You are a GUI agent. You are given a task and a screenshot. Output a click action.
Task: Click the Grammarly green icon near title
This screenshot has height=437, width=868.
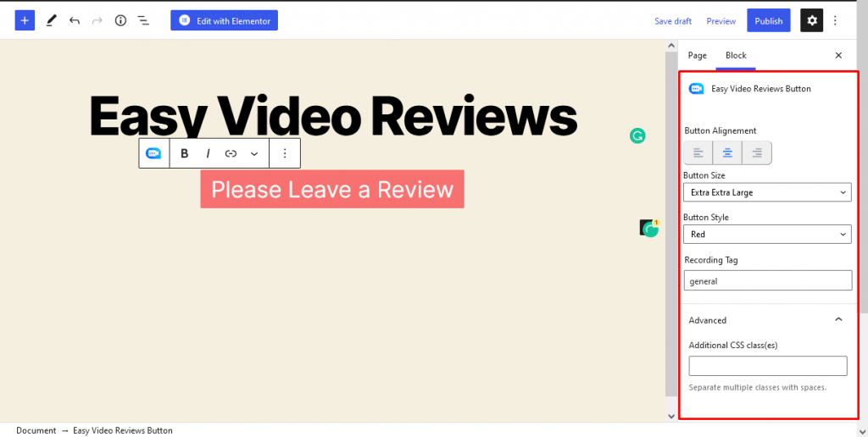pyautogui.click(x=637, y=136)
